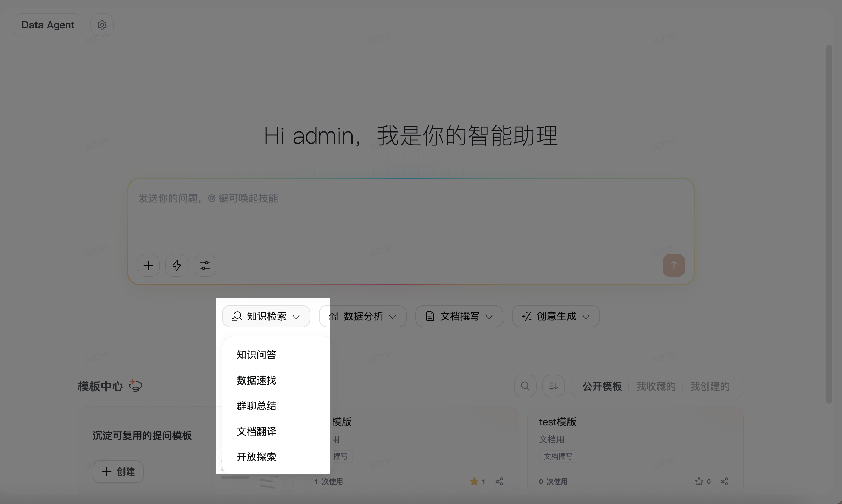Screen dimensions: 842x504
Task: Click the Data Agent button
Action: coord(48,25)
